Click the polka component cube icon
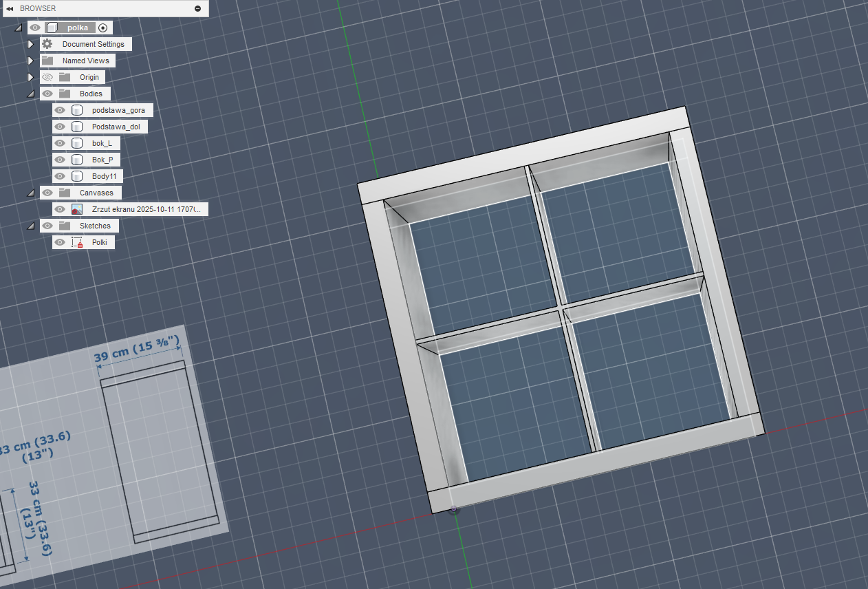Screen dimensions: 868x589 52,28
